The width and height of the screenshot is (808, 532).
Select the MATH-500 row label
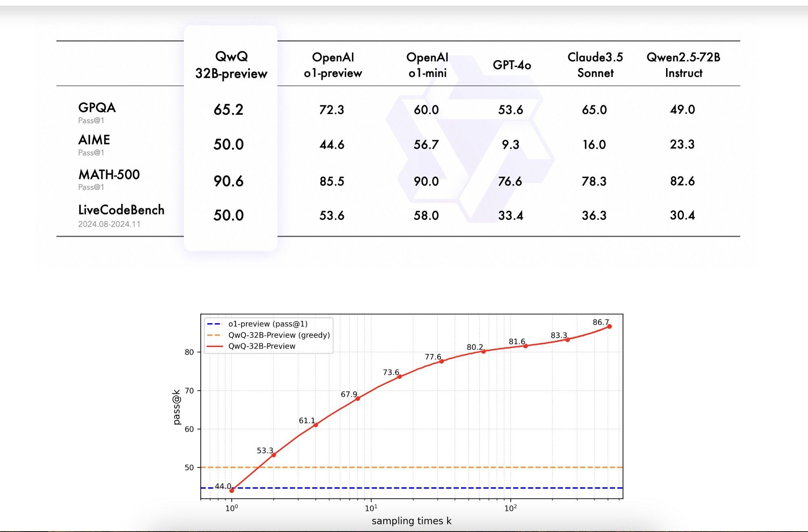(x=109, y=175)
